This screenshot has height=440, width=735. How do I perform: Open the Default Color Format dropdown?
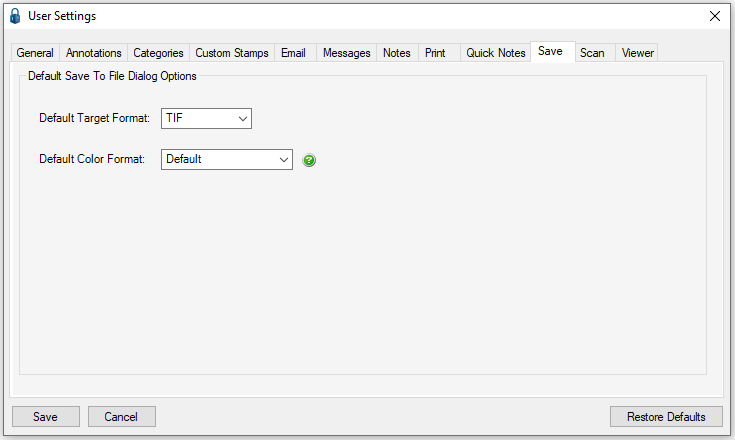(227, 159)
